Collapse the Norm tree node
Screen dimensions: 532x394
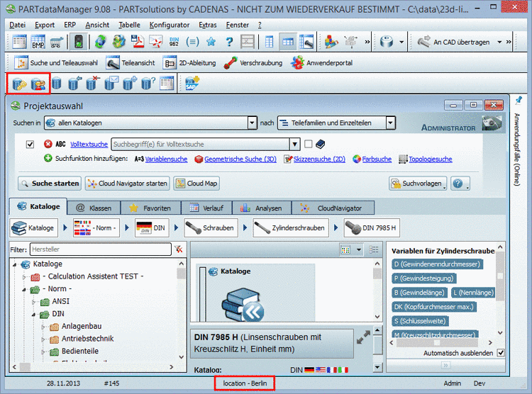23,290
